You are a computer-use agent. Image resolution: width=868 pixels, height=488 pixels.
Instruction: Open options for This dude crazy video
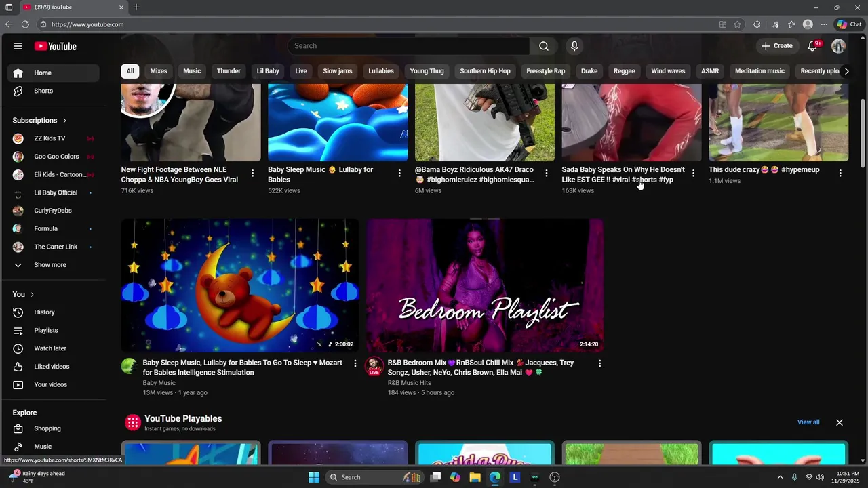[840, 174]
